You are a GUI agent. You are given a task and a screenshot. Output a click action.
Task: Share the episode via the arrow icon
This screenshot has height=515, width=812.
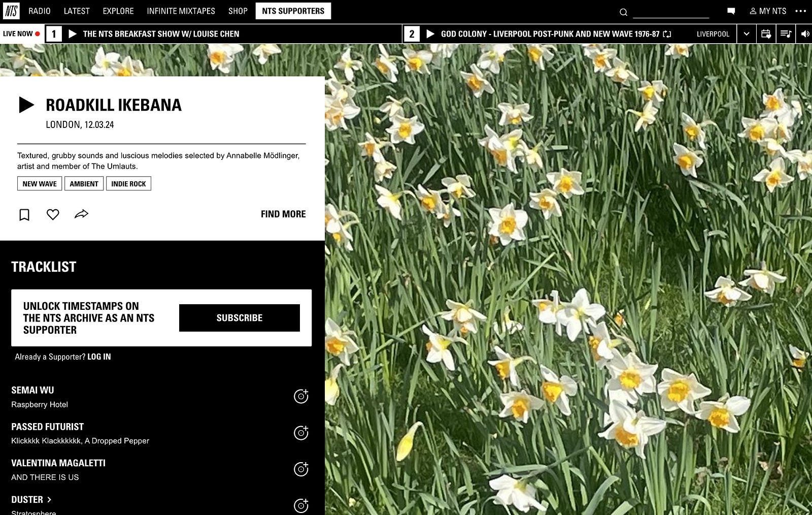81,214
